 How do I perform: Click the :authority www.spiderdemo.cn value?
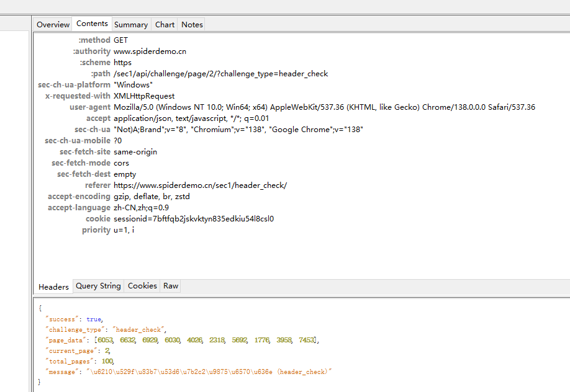(150, 51)
